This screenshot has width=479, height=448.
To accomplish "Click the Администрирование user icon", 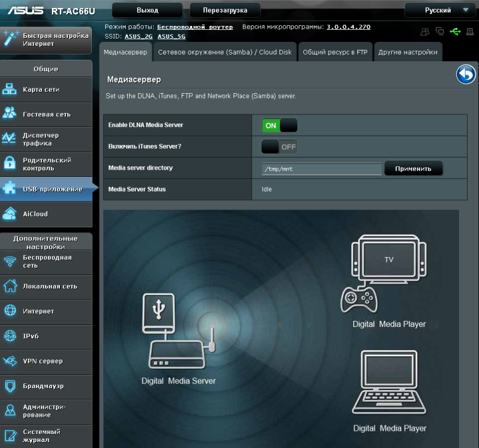I will (10, 411).
